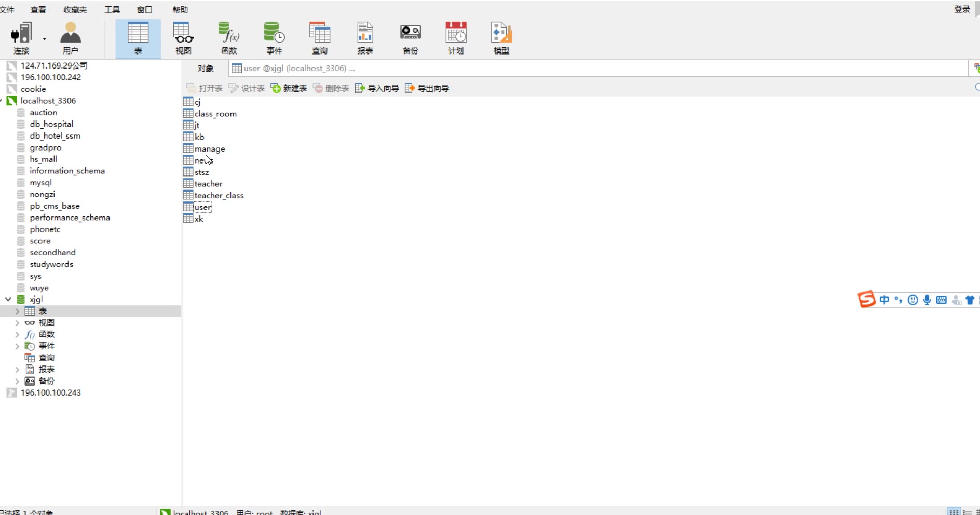Open the View (视图) toolbar icon
This screenshot has width=980, height=515.
(183, 38)
